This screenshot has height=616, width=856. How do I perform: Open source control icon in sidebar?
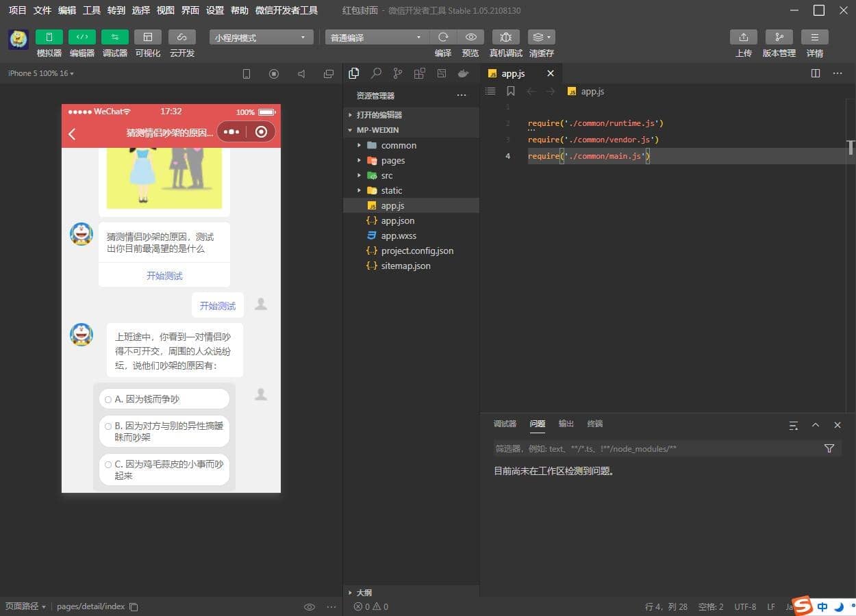(x=398, y=73)
